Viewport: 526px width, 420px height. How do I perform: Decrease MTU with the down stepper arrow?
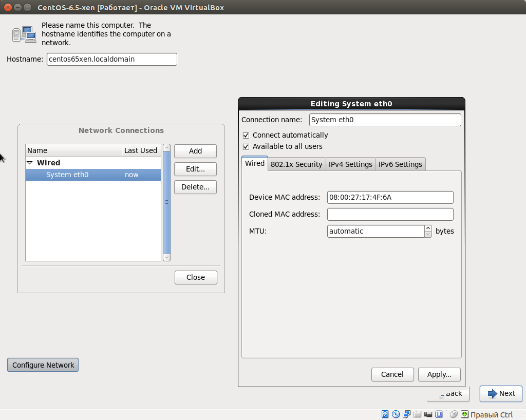click(428, 234)
